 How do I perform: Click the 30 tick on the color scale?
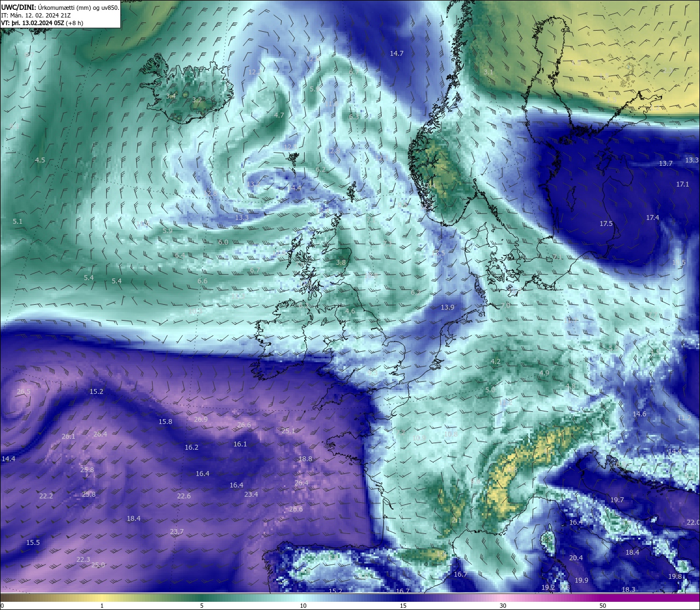click(503, 606)
